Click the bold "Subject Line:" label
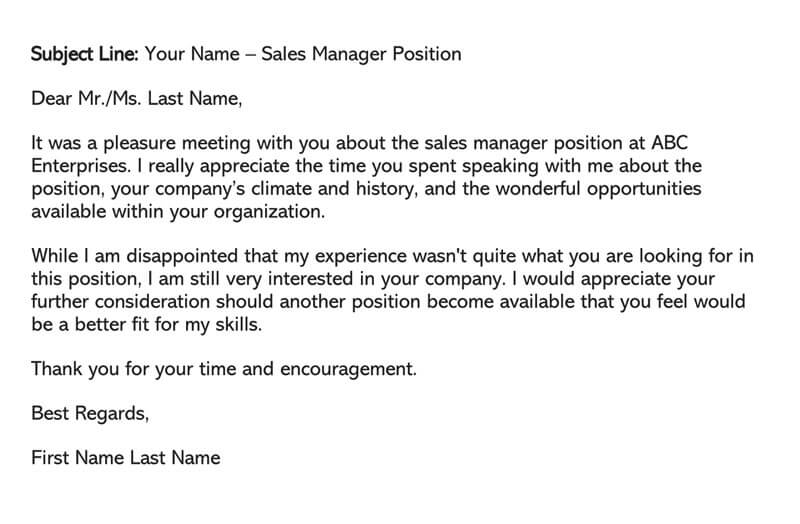Image resolution: width=800 pixels, height=524 pixels. tap(86, 54)
